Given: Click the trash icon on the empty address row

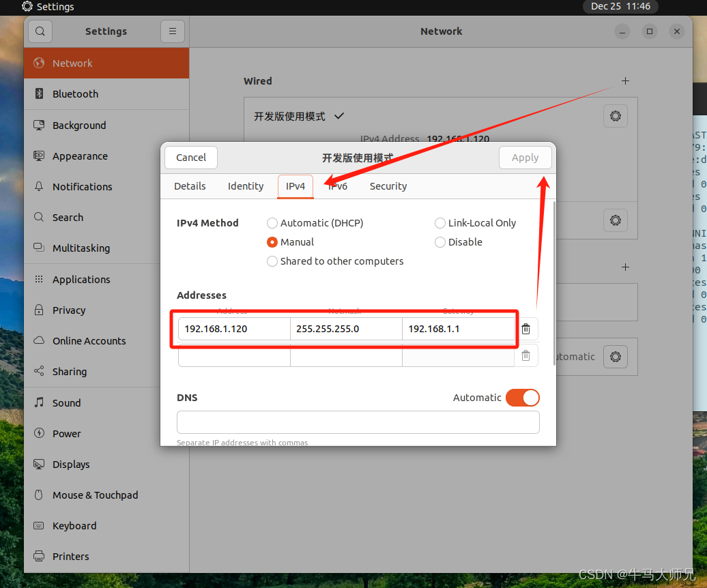Looking at the screenshot, I should [525, 355].
